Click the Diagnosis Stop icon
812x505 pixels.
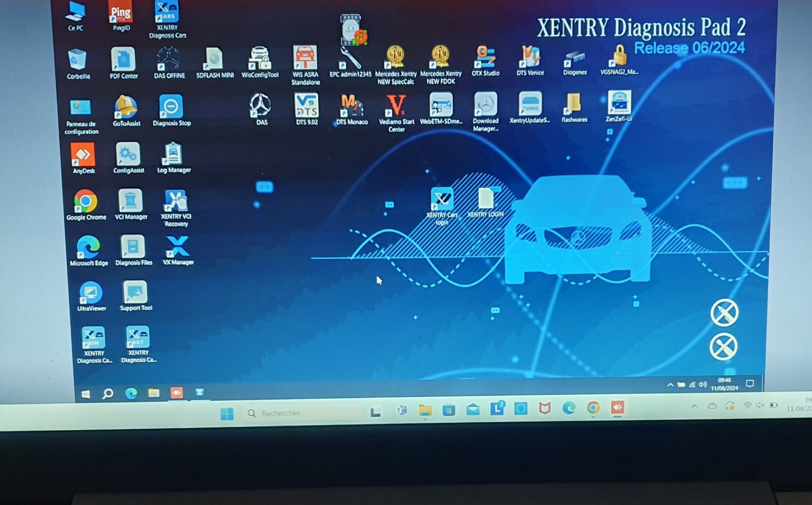pos(172,110)
